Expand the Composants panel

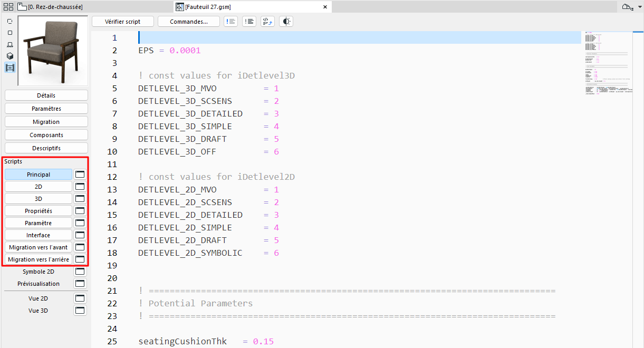click(x=46, y=134)
